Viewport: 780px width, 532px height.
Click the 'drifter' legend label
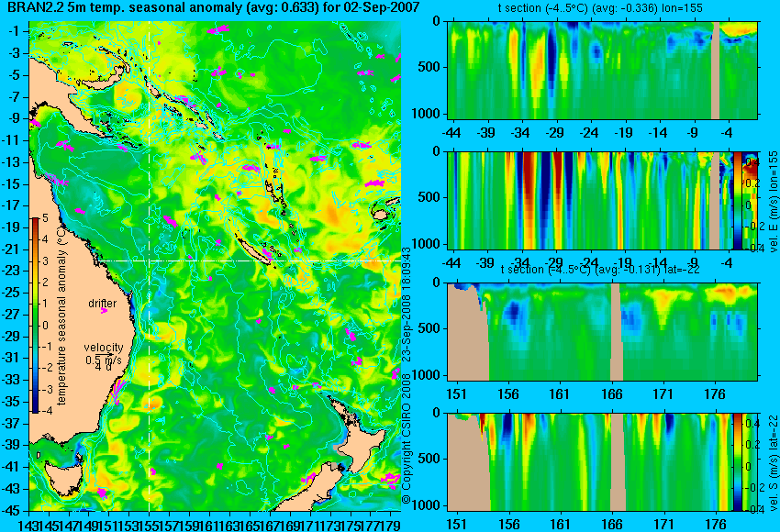pyautogui.click(x=102, y=303)
